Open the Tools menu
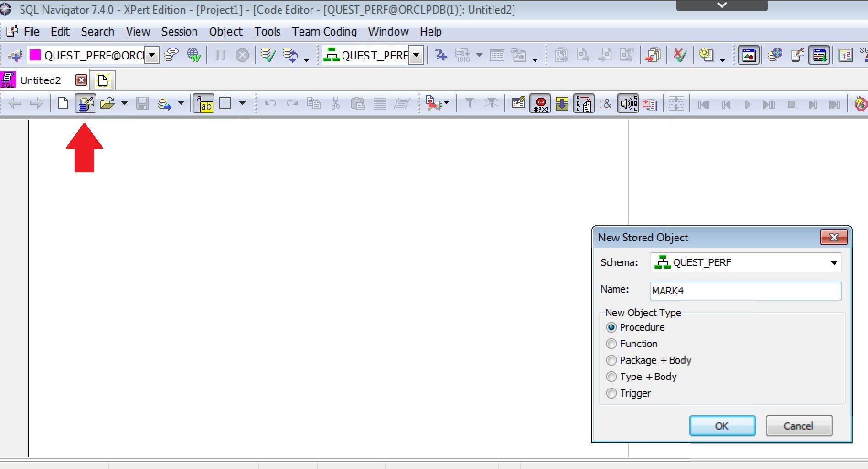Screen dimensions: 868x469 point(267,32)
